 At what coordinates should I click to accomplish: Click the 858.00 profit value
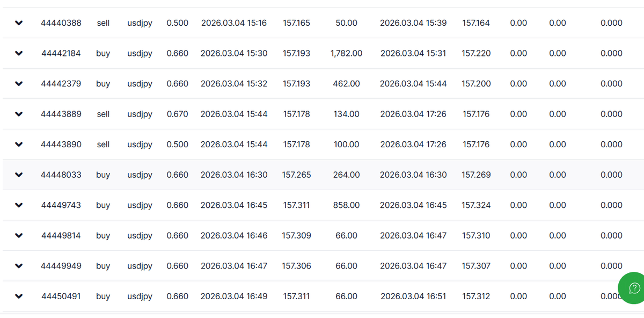(346, 205)
